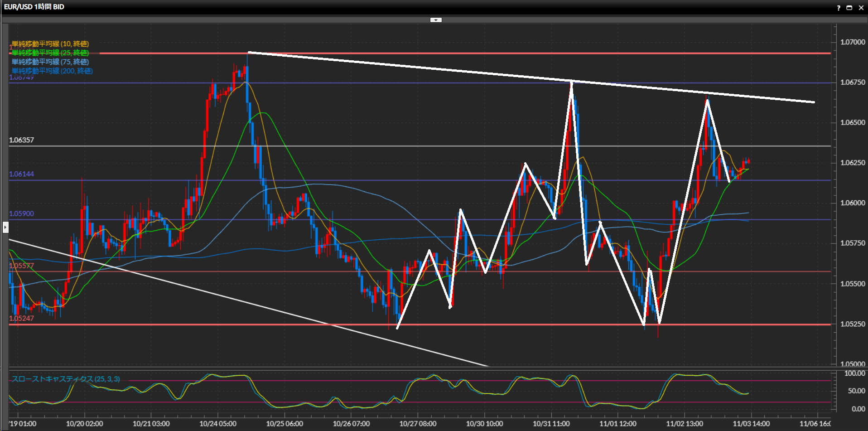Click the 75-period moving average label
The height and width of the screenshot is (431, 868).
[x=50, y=62]
